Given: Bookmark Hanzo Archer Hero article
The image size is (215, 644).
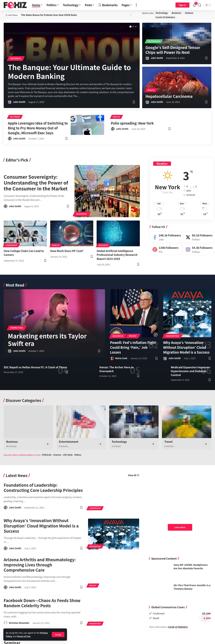Looking at the screenshot, I should (138, 376).
